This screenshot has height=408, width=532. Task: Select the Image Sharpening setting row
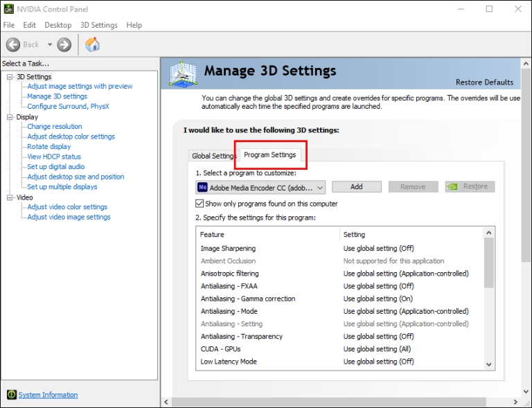tap(228, 249)
